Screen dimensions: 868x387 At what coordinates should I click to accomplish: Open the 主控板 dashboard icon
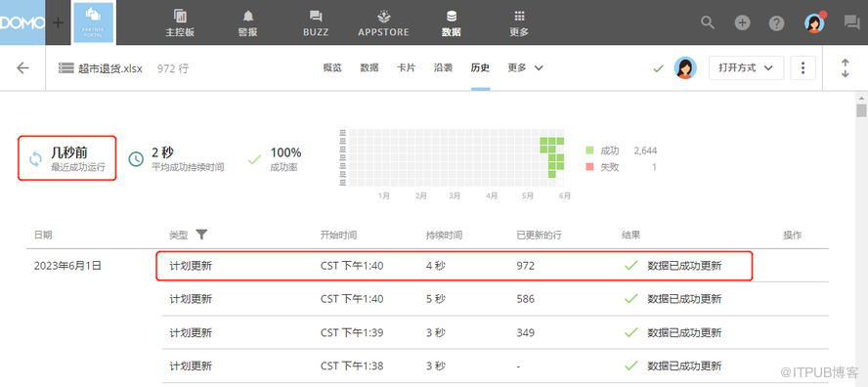180,16
